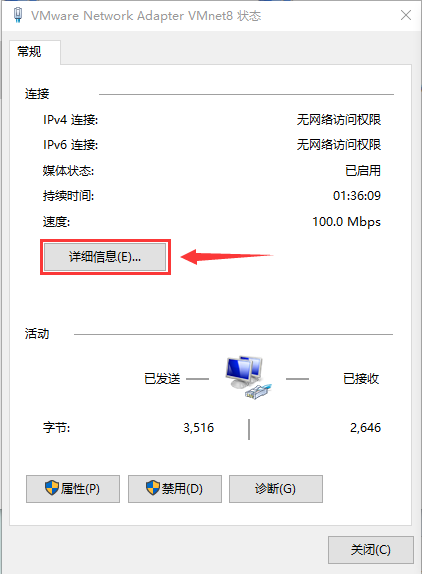The image size is (422, 574).
Task: Click the 已启用 media state value
Action: [363, 171]
